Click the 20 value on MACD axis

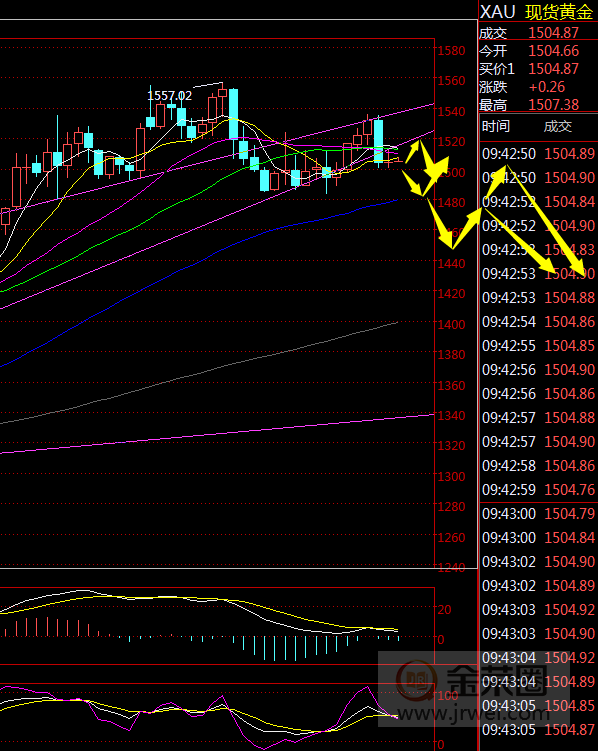444,609
